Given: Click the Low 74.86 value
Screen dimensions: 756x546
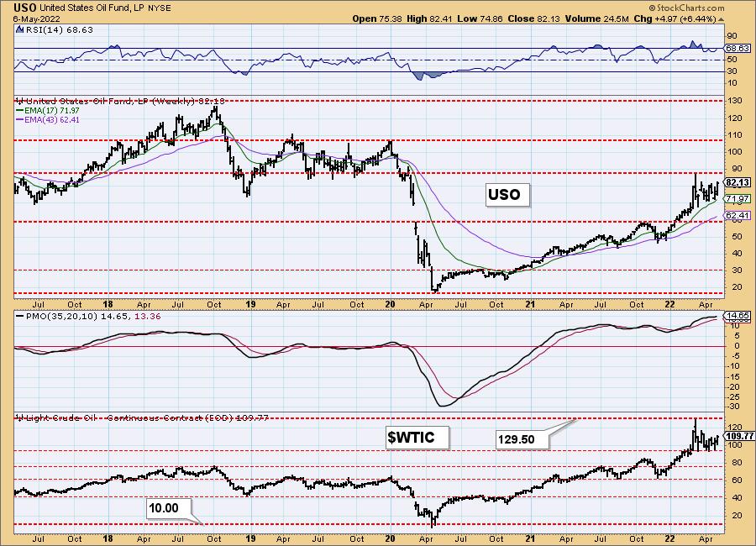Looking at the screenshot, I should 480,18.
